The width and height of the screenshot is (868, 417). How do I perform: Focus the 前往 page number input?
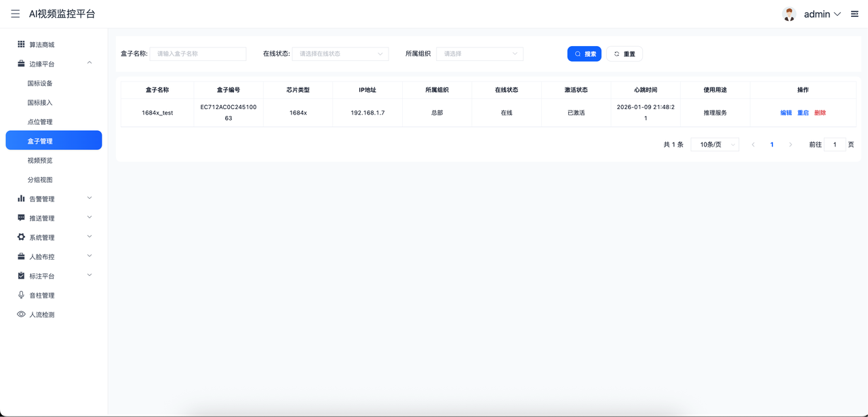(835, 144)
